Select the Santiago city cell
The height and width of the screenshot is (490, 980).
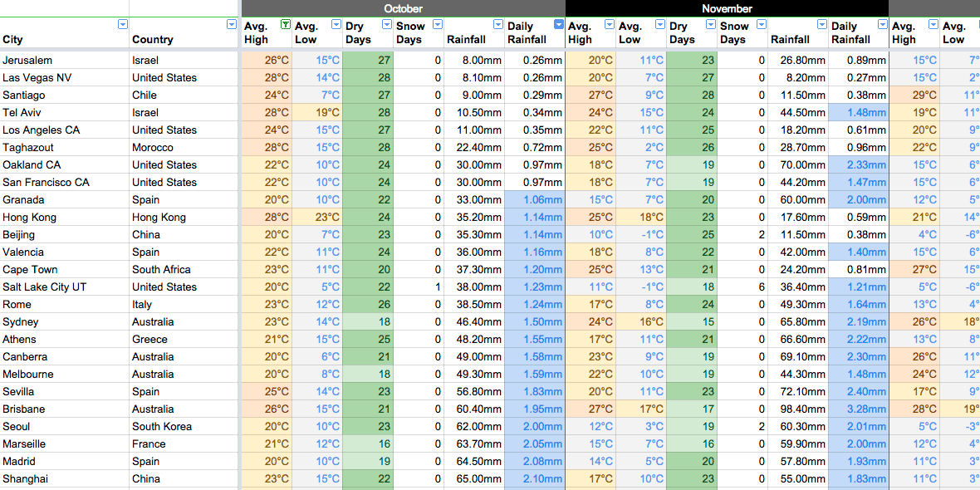[x=65, y=96]
